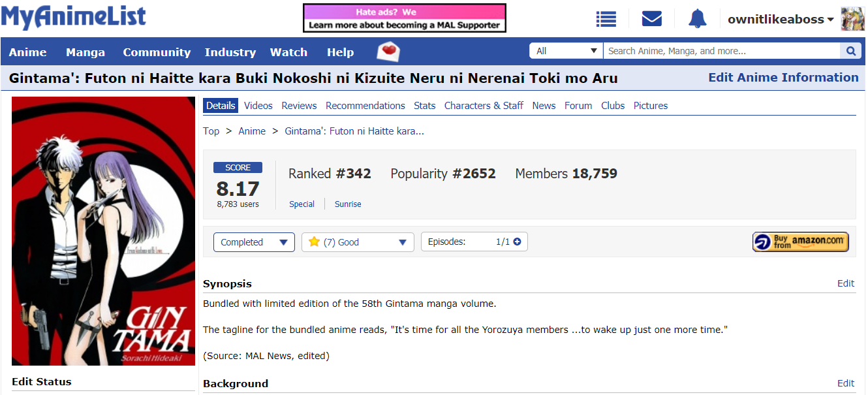
Task: Open the Completed status dropdown
Action: [x=254, y=242]
